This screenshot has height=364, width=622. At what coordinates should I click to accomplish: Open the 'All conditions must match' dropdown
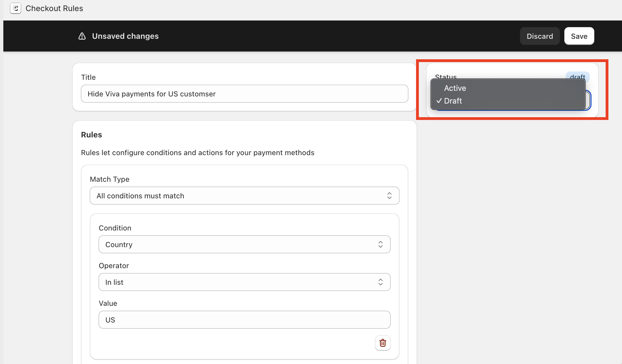click(x=244, y=196)
